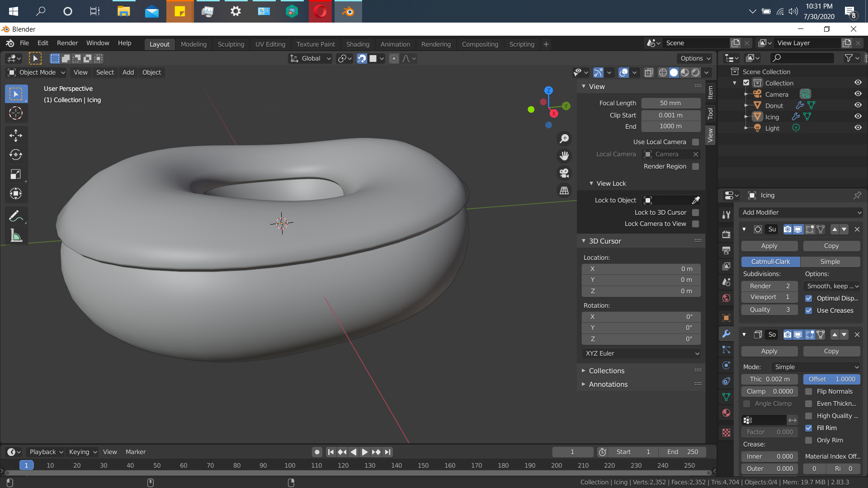Toggle the camera view icon

tap(564, 173)
